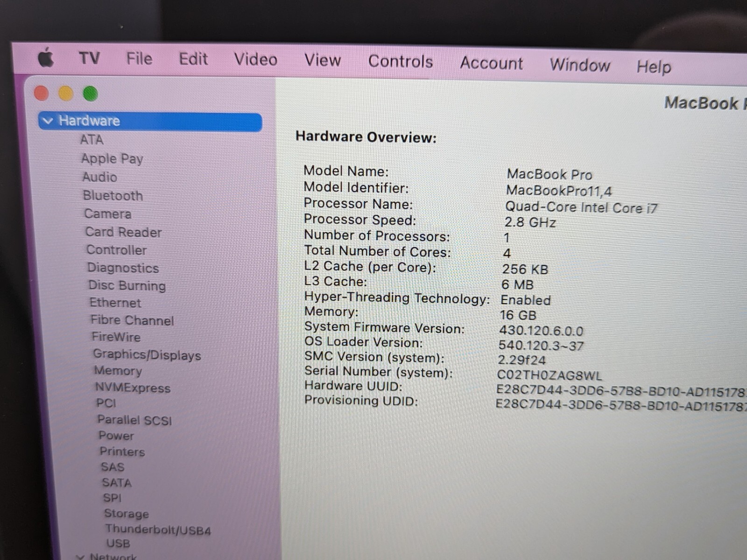Select Storage in the sidebar
The image size is (747, 560).
(x=127, y=513)
